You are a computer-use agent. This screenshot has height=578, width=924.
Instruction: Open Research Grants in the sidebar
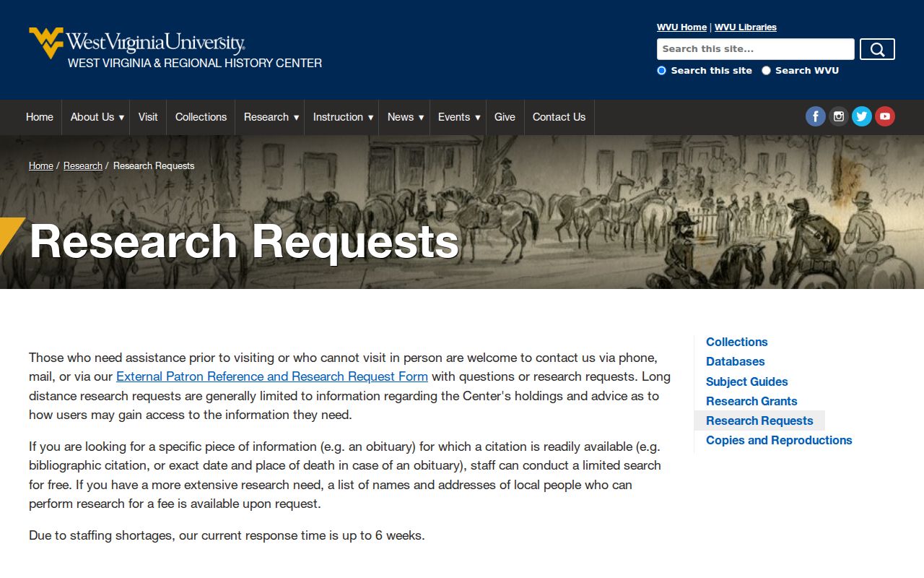pyautogui.click(x=751, y=401)
